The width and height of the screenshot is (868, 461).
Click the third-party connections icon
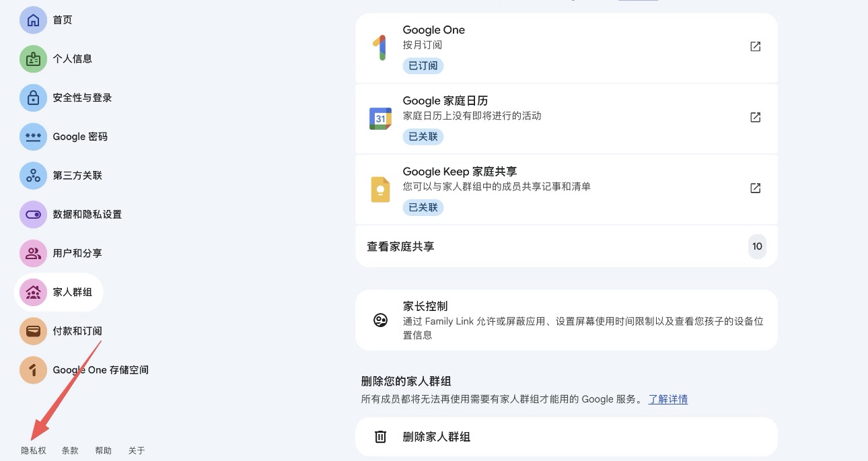pos(33,176)
